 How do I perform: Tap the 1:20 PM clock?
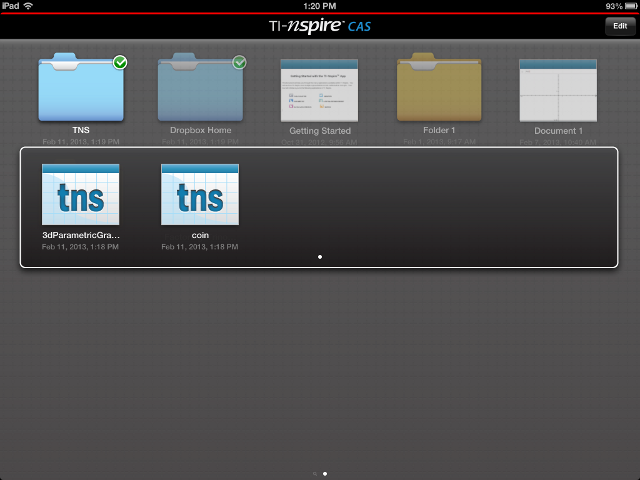pyautogui.click(x=319, y=6)
